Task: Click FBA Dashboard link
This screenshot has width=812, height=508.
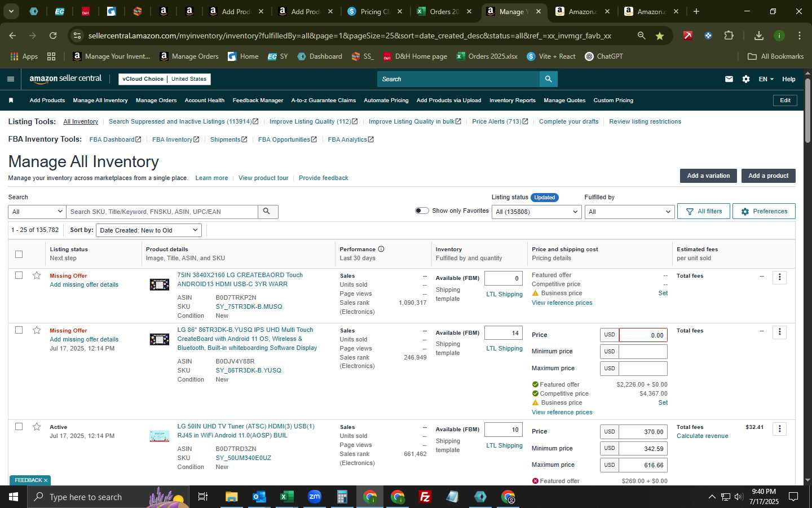Action: click(x=115, y=139)
